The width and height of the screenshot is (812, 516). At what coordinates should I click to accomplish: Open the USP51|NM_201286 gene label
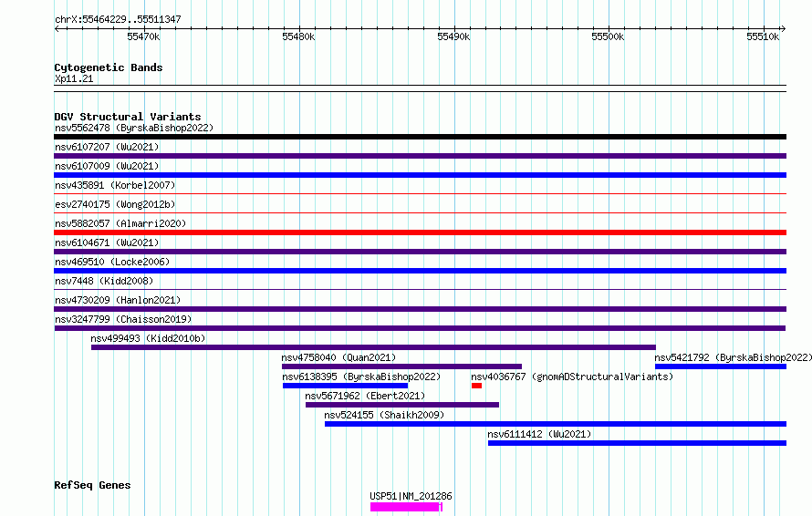click(x=411, y=496)
